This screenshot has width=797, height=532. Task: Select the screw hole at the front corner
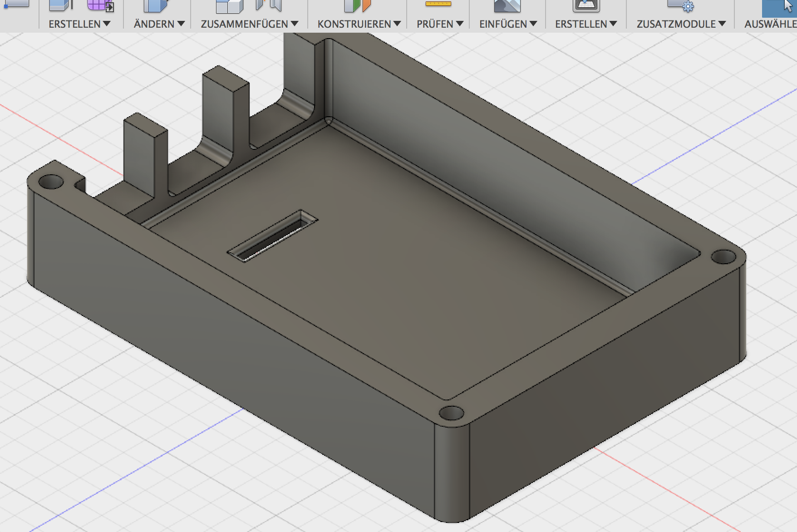[451, 414]
